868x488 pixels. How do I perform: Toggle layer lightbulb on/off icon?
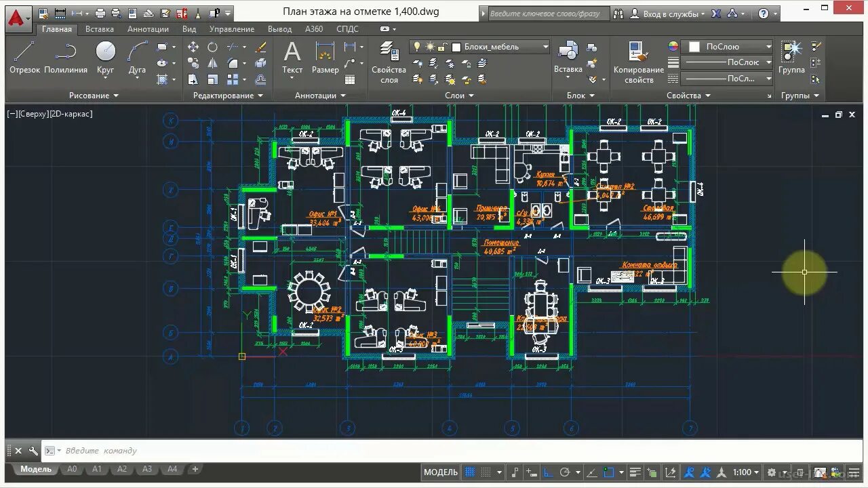click(x=417, y=47)
